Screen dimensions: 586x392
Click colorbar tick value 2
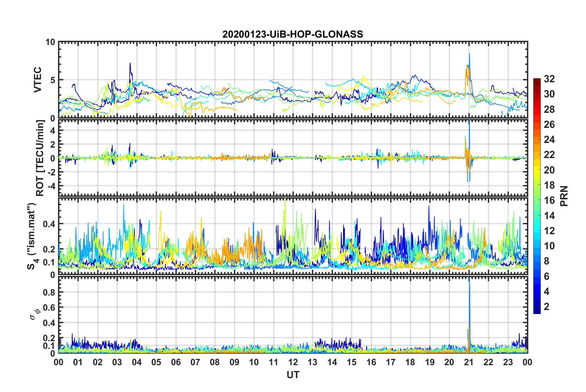click(547, 306)
